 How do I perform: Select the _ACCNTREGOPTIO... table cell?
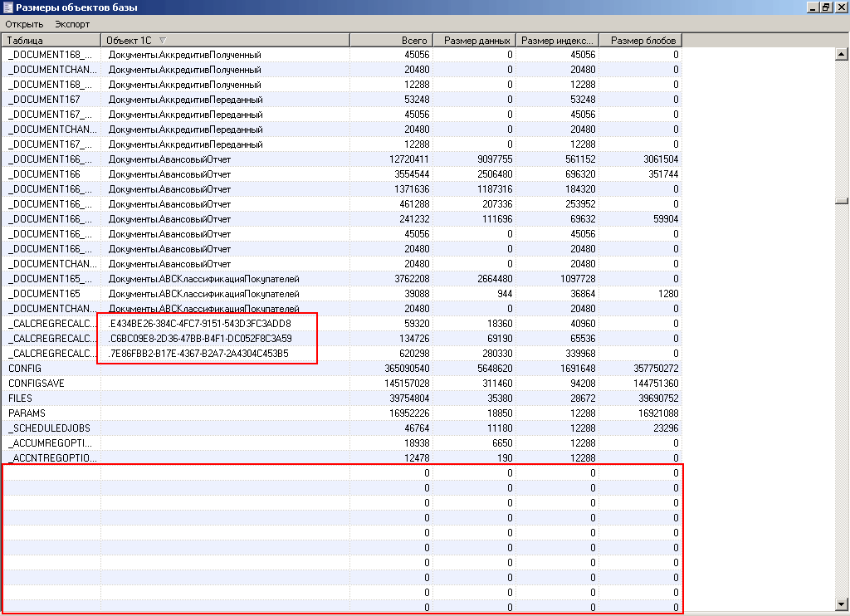(51, 457)
